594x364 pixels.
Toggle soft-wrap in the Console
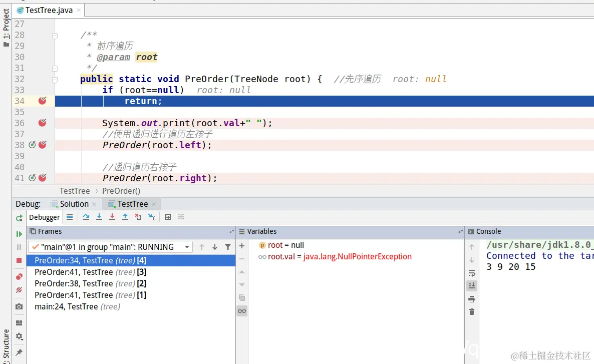coord(472,273)
